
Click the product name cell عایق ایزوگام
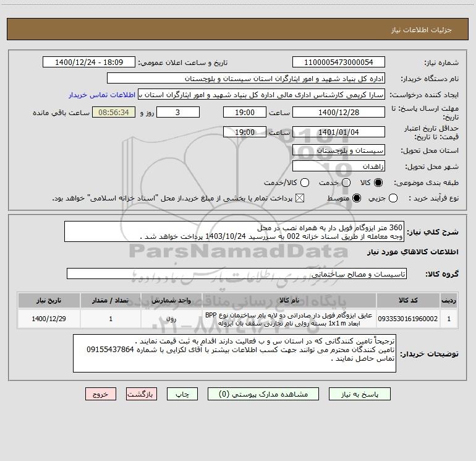(289, 319)
